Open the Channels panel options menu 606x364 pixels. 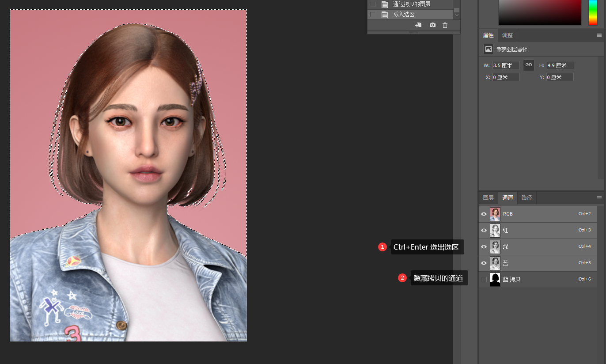tap(599, 198)
